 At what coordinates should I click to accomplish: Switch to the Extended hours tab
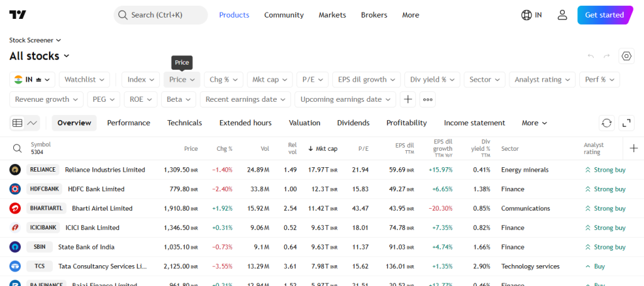click(x=245, y=123)
